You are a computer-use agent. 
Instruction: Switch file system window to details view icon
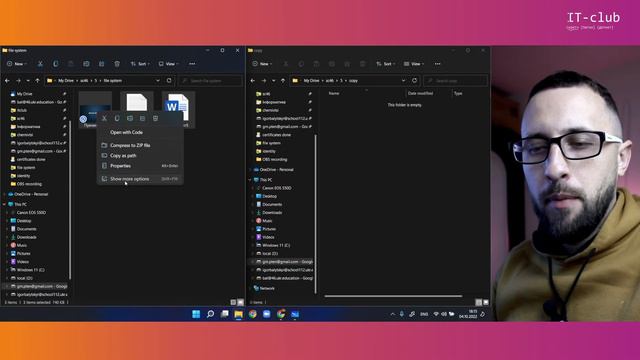[x=233, y=302]
